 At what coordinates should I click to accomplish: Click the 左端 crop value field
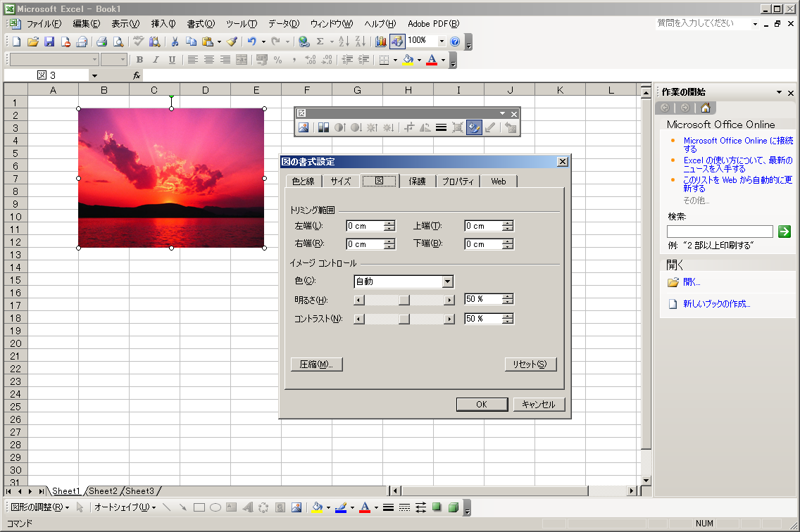pyautogui.click(x=364, y=226)
